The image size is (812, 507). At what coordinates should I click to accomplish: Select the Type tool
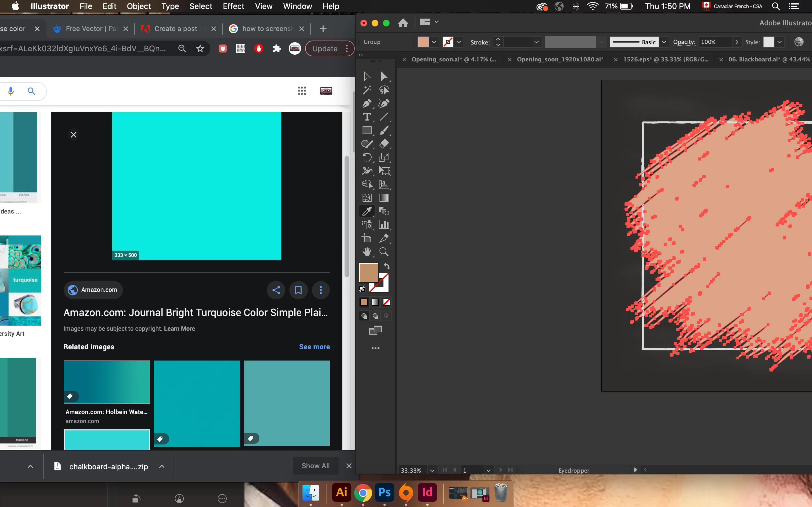coord(367,117)
